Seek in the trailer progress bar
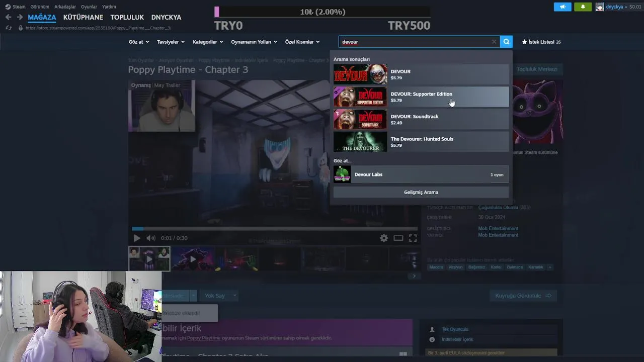This screenshot has height=362, width=644. tap(275, 228)
